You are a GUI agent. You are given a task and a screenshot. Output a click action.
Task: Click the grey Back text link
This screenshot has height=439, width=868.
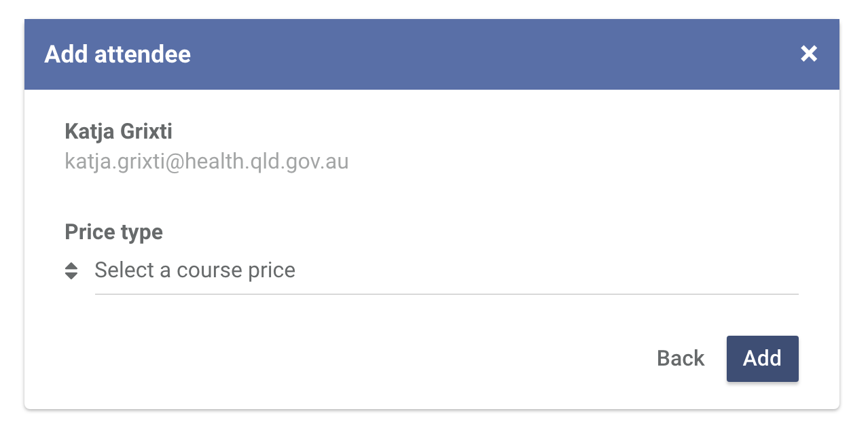point(681,358)
